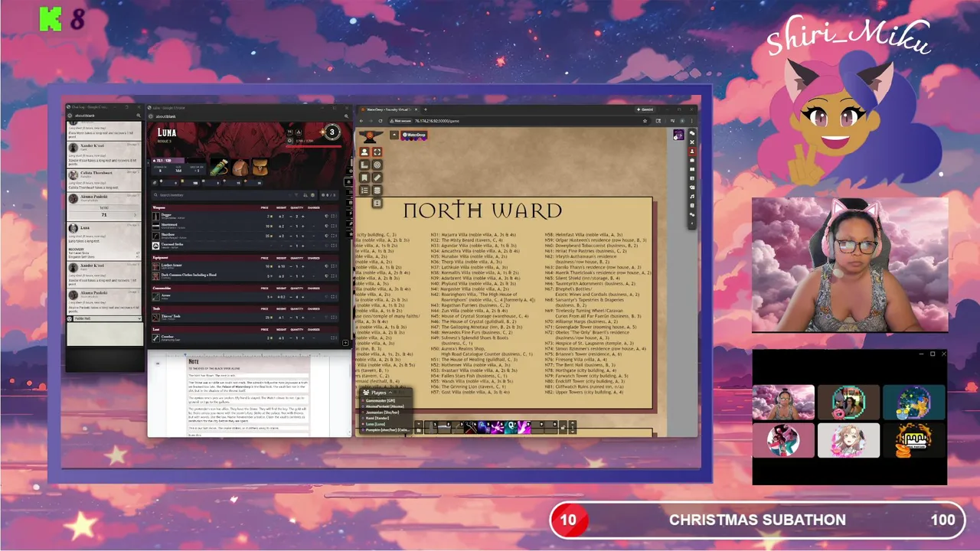
Task: Select the WaterDeep scene in navigation bar
Action: 414,135
